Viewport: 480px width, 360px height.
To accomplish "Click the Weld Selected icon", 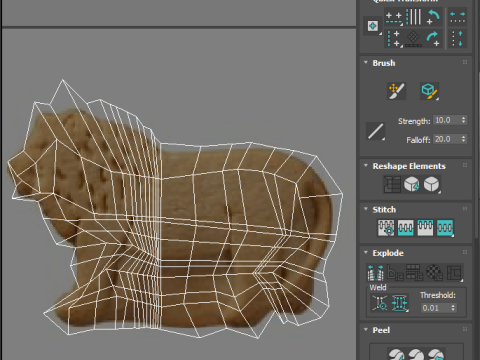I will (x=400, y=303).
